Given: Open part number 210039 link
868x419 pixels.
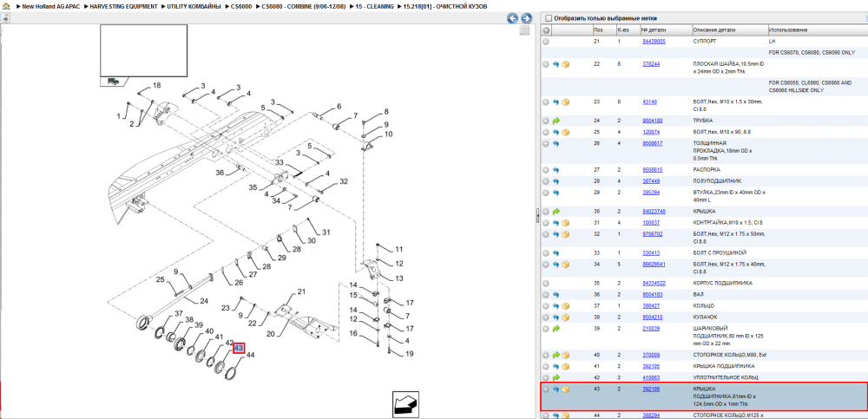Looking at the screenshot, I should (651, 328).
